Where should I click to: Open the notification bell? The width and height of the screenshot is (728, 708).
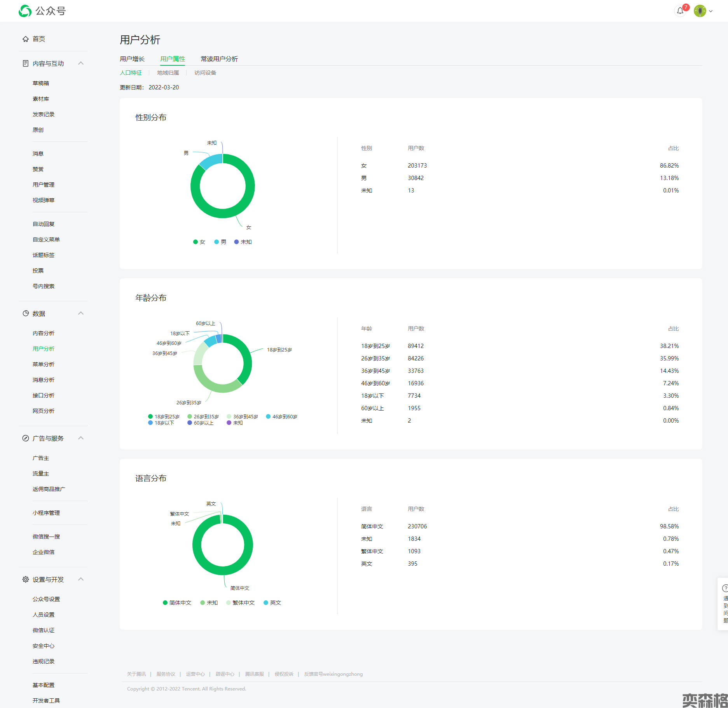680,11
